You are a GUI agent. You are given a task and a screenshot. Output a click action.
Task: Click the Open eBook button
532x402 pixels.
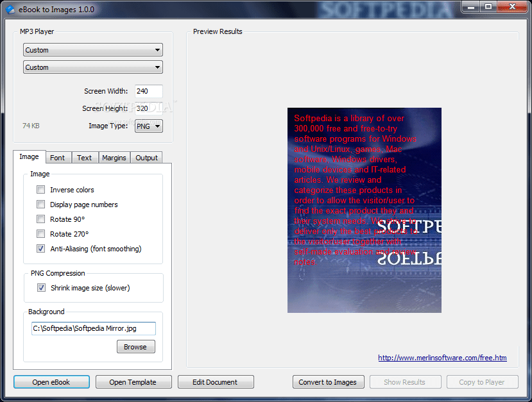[51, 381]
